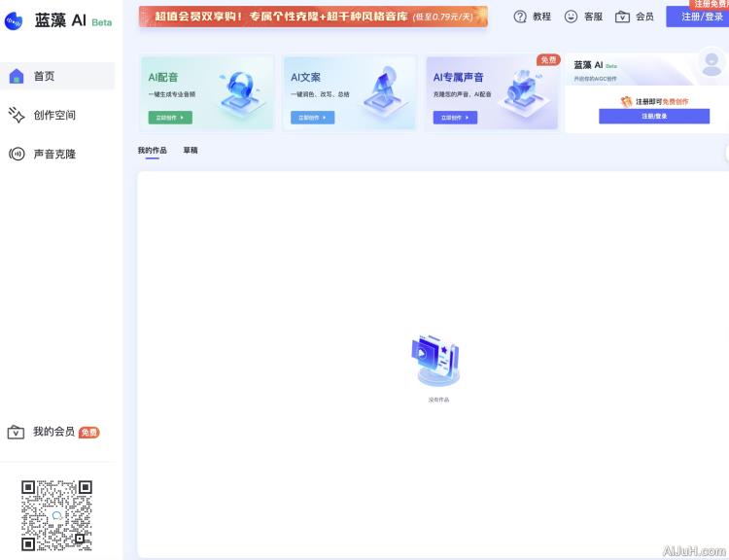Click 立即创作 on the AI文案 card

coord(312,118)
